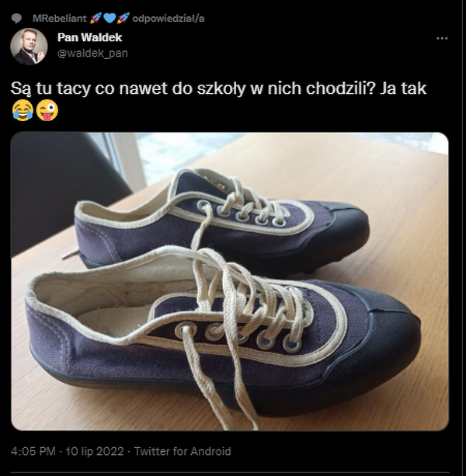466x476 pixels.
Task: Click the laughing-crying emoji in the tweet
Action: [x=22, y=112]
